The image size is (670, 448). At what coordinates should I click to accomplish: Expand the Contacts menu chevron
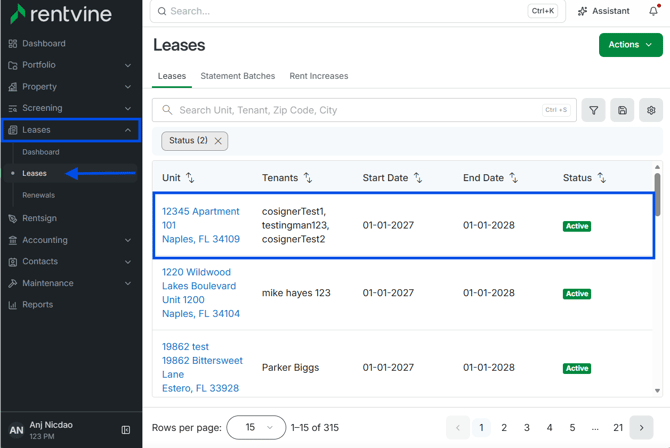click(128, 262)
